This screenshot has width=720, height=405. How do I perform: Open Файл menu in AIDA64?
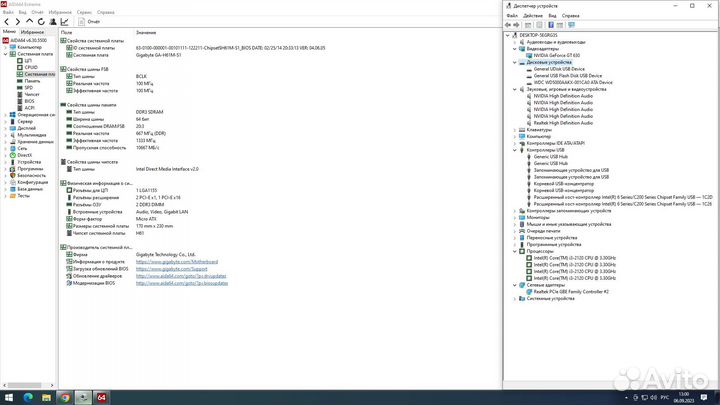(8, 12)
